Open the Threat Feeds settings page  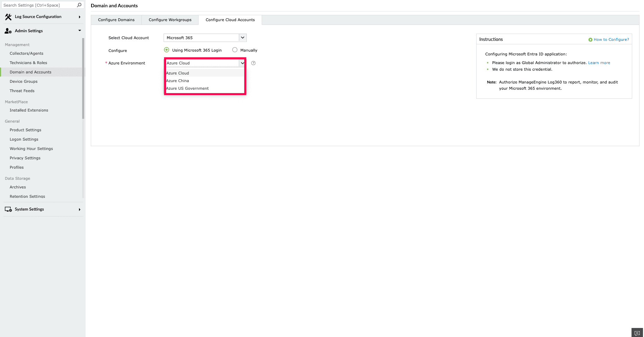point(22,91)
